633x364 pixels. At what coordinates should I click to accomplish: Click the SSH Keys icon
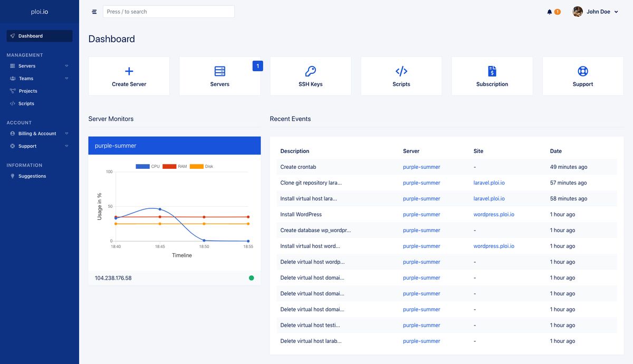click(310, 70)
